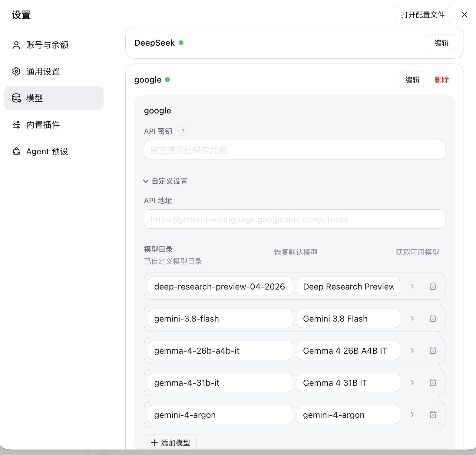Screen dimensions: 476x455
Task: Click the 添加模型 button
Action: (x=170, y=443)
